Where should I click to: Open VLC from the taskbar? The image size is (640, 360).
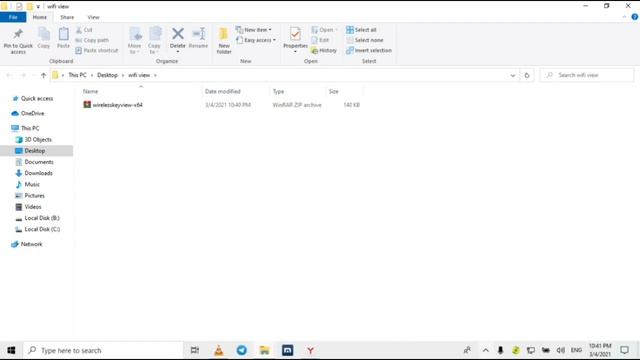pos(219,350)
